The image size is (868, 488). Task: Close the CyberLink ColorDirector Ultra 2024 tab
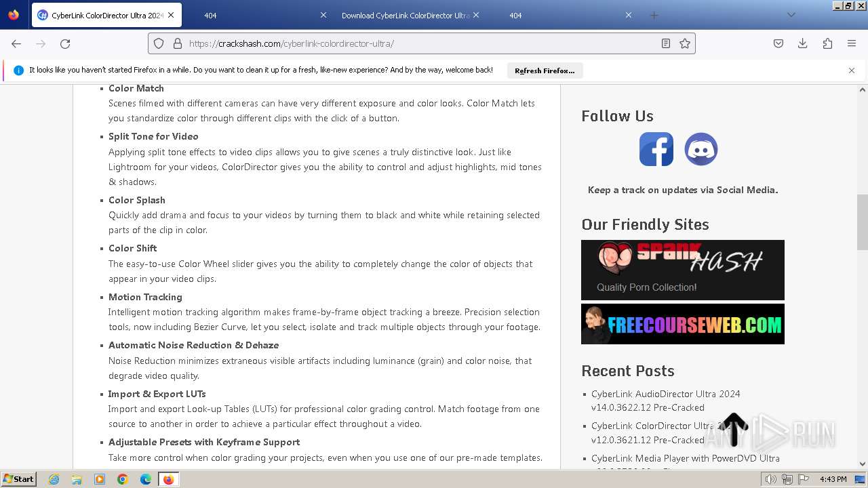(171, 15)
